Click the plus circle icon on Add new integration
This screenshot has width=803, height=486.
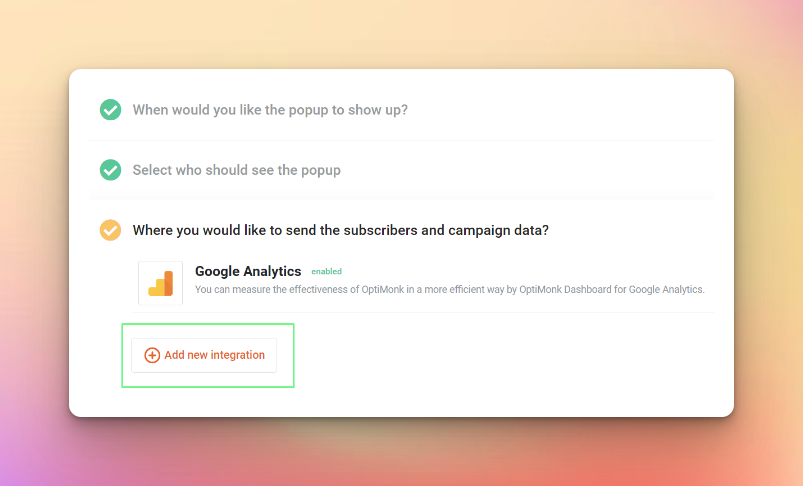pos(152,355)
